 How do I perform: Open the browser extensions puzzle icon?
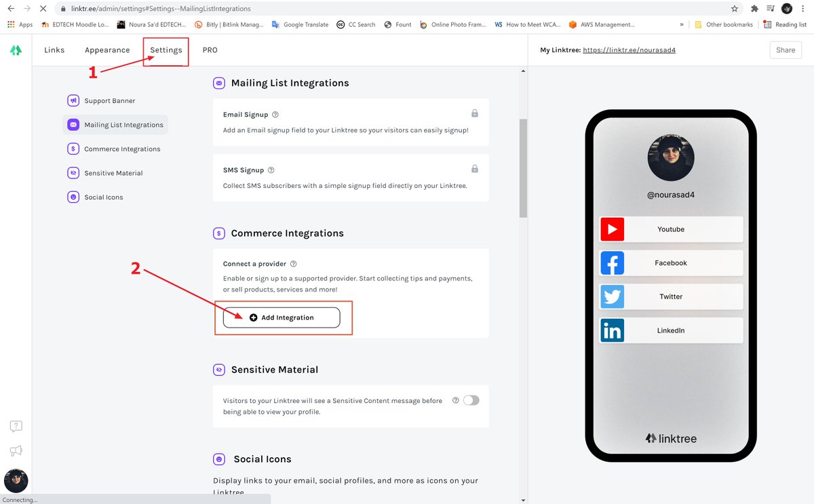coord(755,9)
